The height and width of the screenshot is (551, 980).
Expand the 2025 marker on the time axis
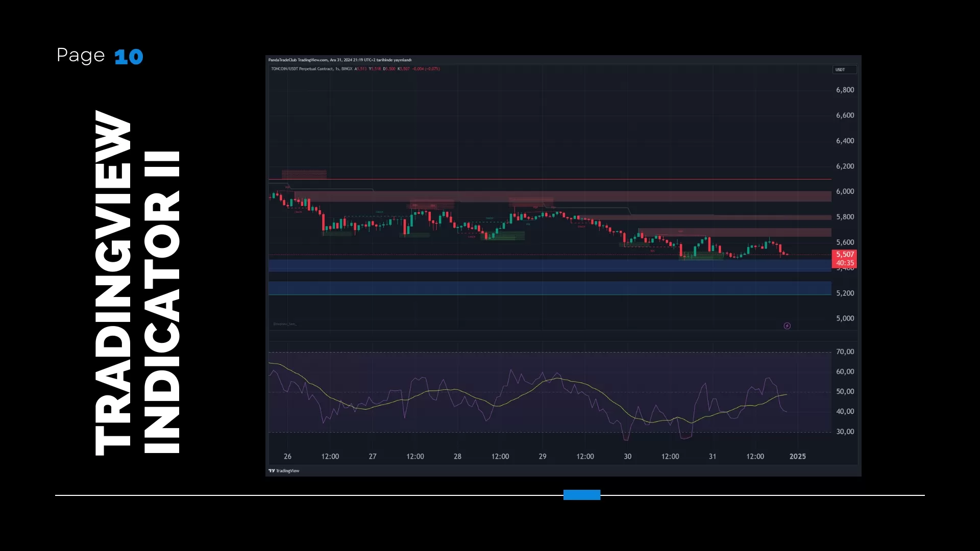coord(798,457)
